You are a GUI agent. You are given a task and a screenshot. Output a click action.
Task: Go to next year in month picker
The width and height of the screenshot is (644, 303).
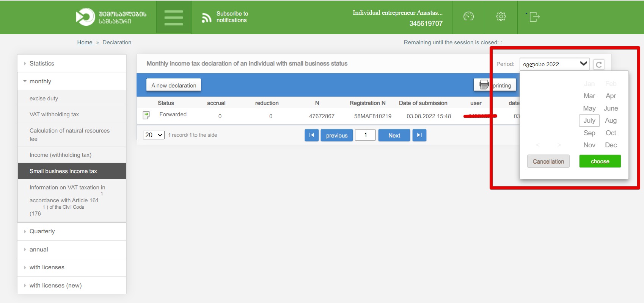[559, 145]
